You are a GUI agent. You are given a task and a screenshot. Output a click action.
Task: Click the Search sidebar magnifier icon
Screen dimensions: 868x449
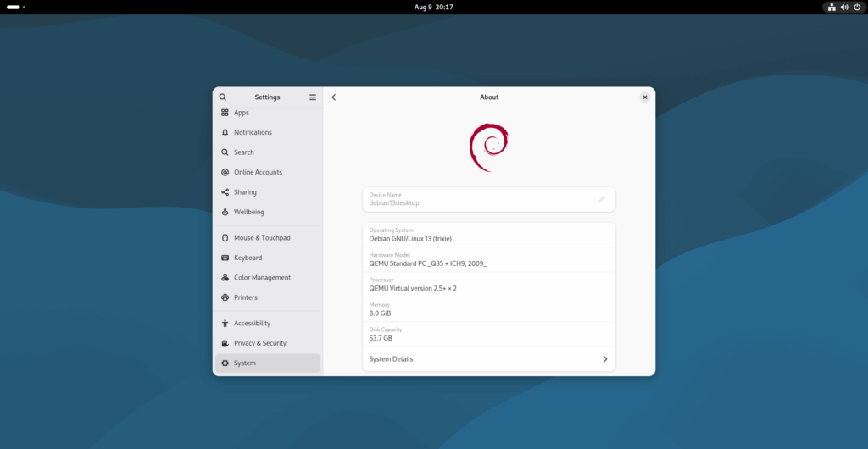225,152
